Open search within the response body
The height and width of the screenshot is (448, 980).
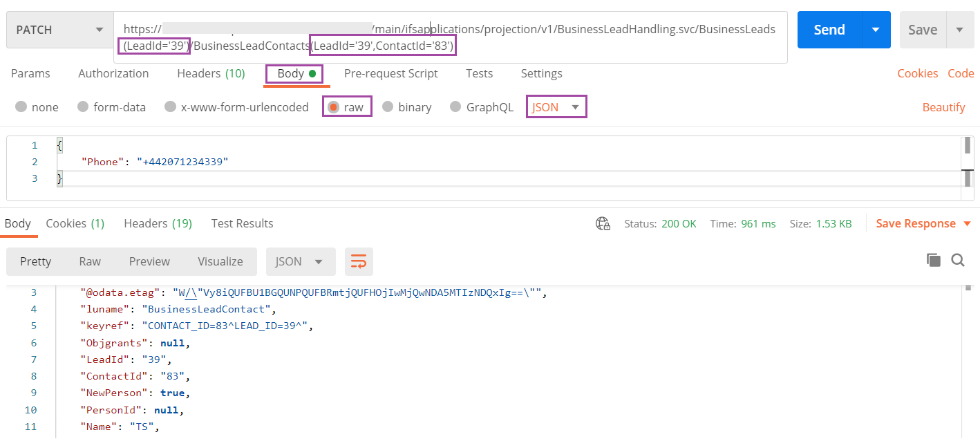coord(958,260)
